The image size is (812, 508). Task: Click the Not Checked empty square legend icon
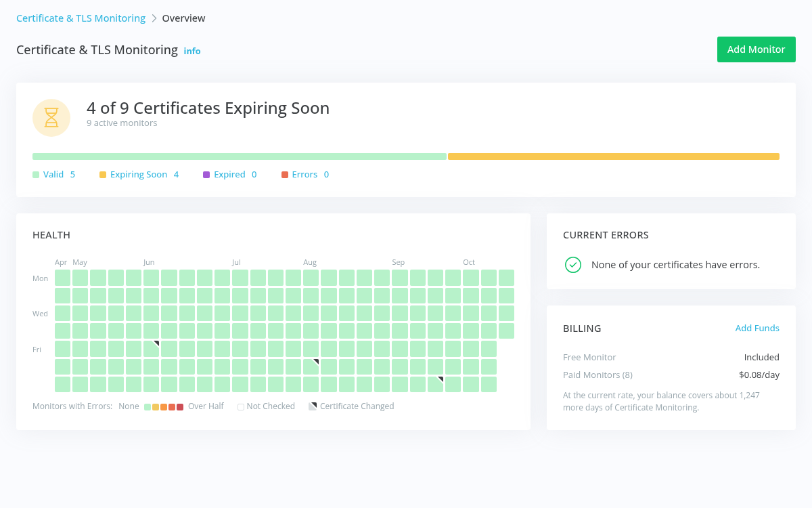click(241, 407)
